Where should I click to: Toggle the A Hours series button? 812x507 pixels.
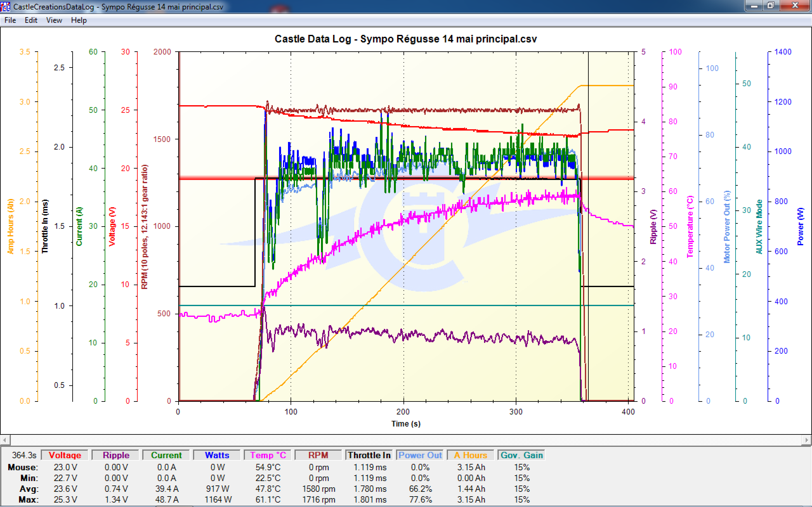tap(470, 455)
